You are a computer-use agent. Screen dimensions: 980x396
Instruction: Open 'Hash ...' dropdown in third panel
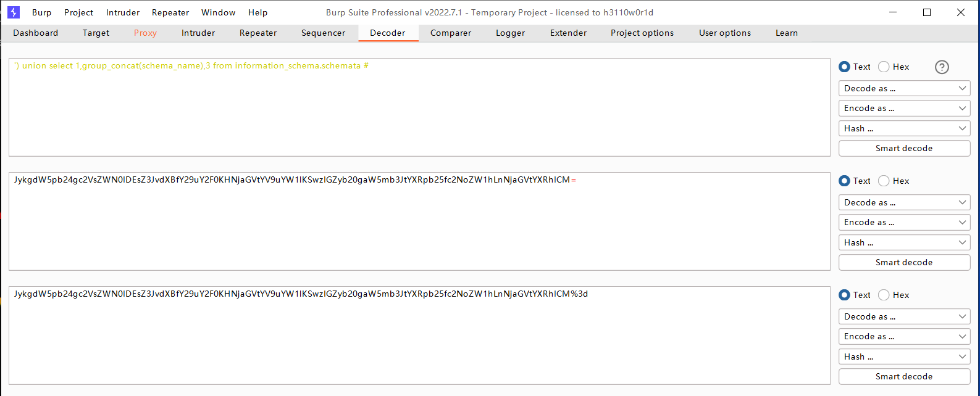pos(904,357)
